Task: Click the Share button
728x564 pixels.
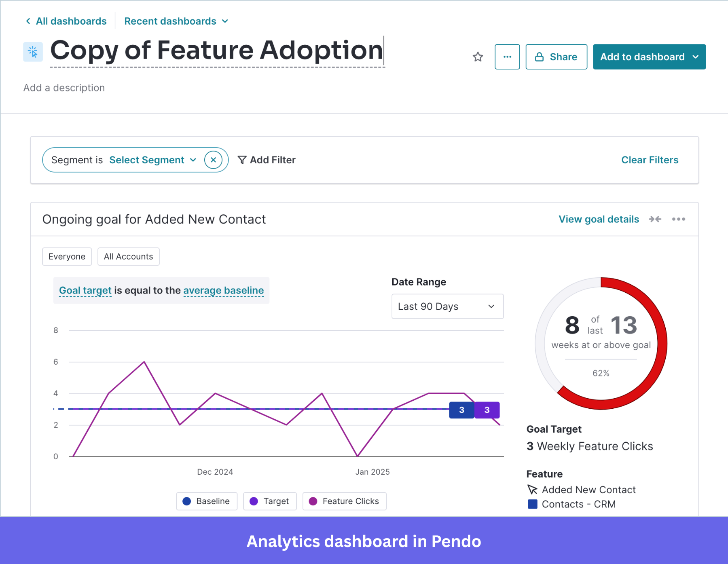Action: pos(556,57)
